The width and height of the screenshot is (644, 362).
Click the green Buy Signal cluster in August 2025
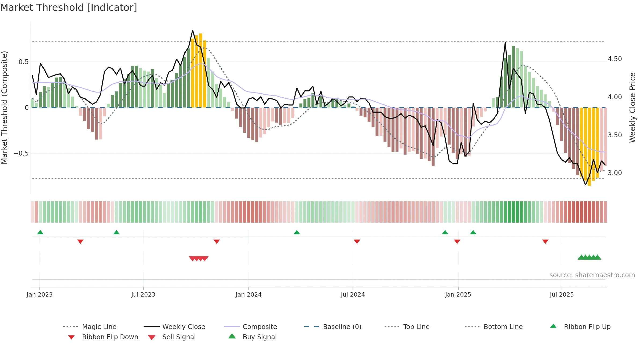point(590,257)
